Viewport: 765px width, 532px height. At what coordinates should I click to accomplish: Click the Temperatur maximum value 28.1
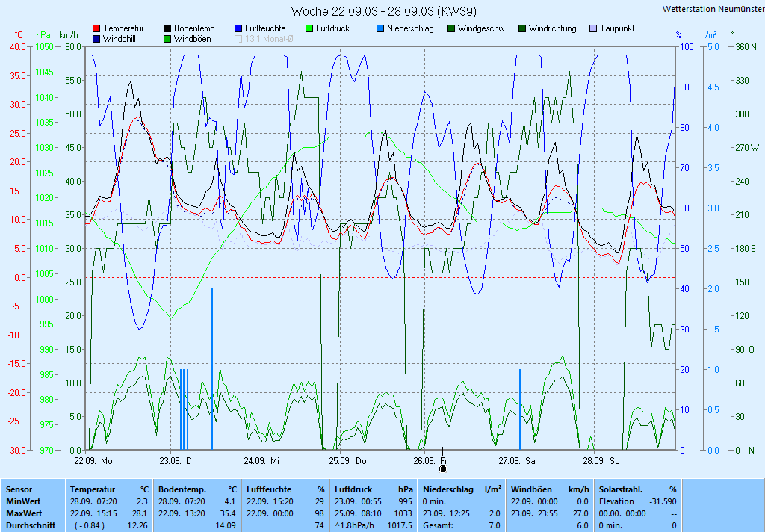140,513
